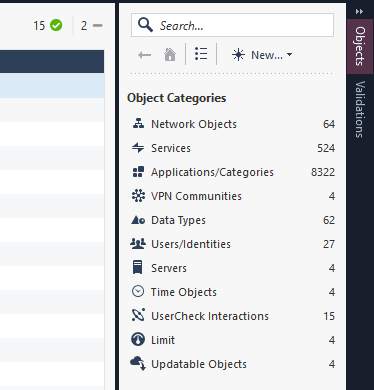Go to the object explorer home

(x=170, y=55)
